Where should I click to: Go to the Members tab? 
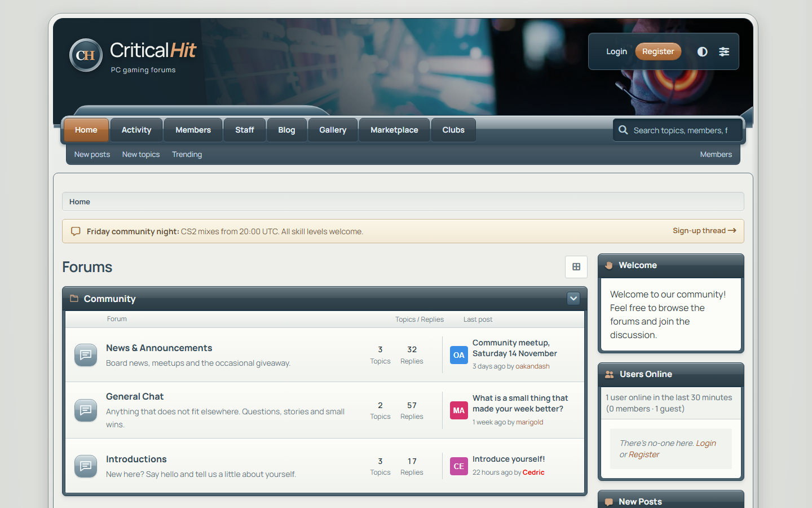click(x=193, y=130)
